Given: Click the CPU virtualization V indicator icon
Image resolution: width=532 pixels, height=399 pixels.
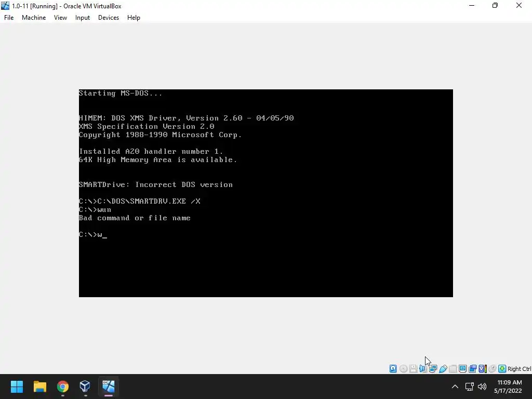Looking at the screenshot, I should [x=483, y=368].
